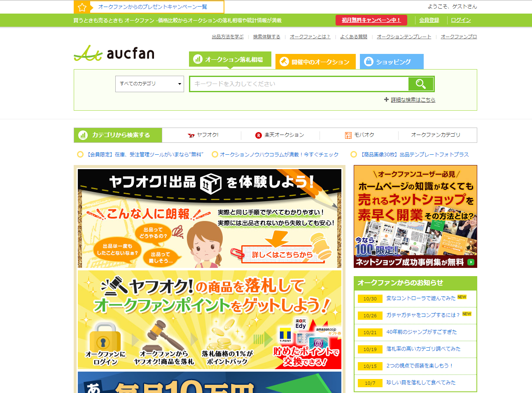
Task: Open the オークションテンプレート link
Action: coord(404,37)
